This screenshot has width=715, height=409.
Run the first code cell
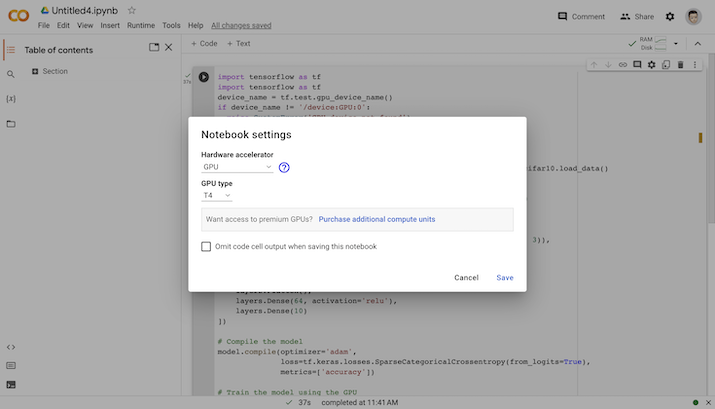coord(204,77)
